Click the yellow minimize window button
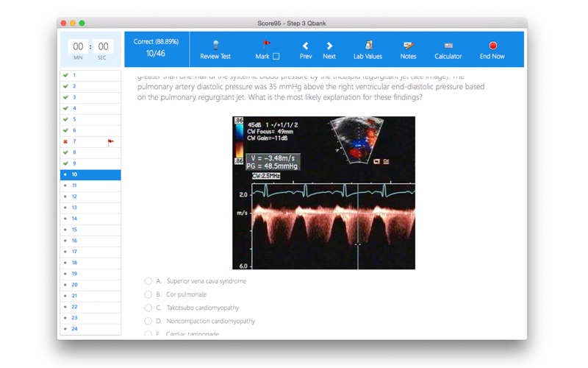The image size is (588, 368). 73,24
